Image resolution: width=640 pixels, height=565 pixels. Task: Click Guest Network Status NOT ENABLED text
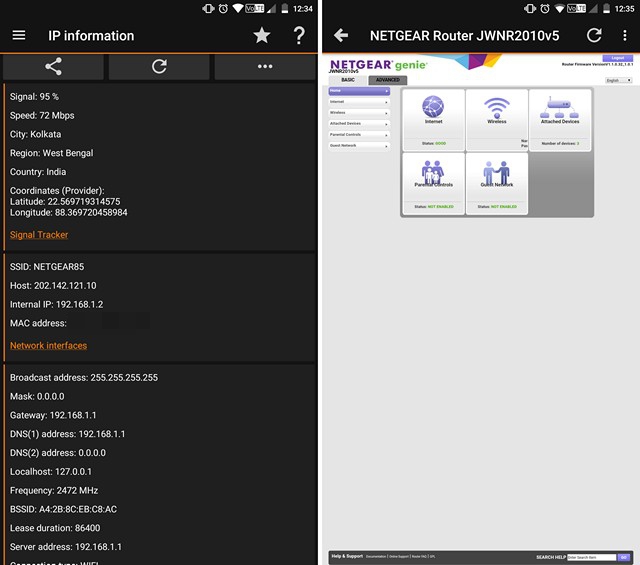point(497,207)
